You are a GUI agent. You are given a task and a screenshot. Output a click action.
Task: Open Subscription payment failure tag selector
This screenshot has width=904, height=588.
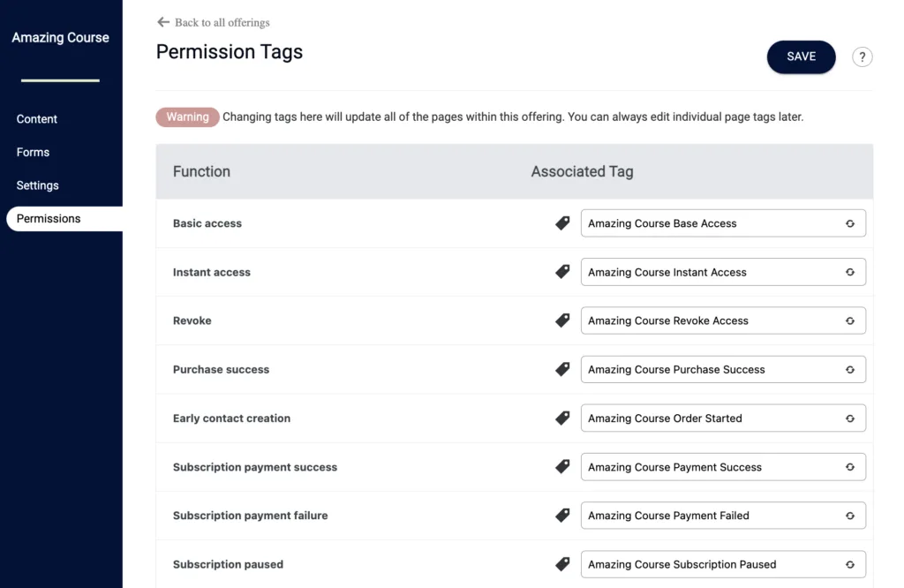723,516
